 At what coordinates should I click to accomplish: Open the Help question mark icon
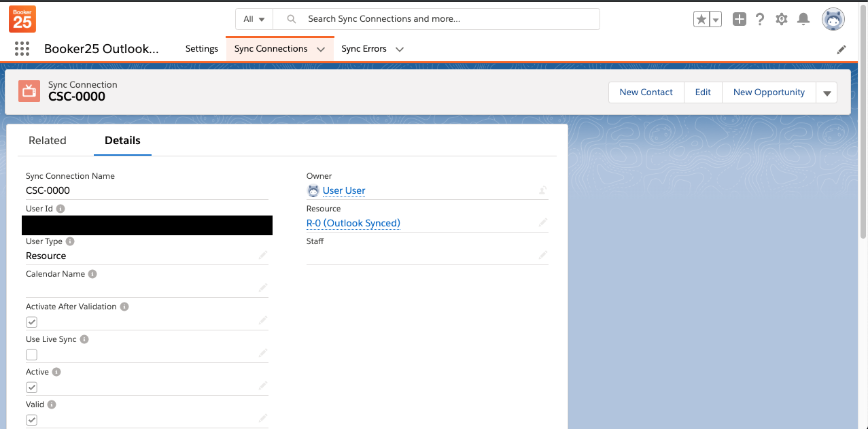click(760, 20)
